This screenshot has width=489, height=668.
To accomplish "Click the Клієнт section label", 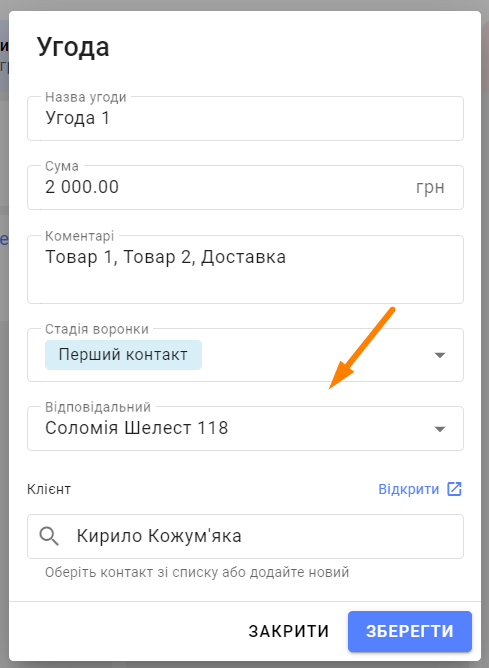I will 49,489.
